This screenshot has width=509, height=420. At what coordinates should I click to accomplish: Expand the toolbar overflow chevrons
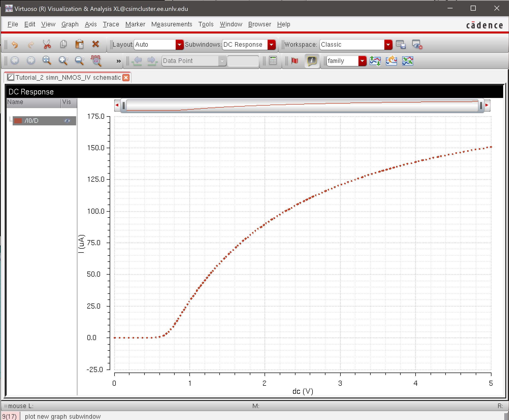[x=119, y=61]
